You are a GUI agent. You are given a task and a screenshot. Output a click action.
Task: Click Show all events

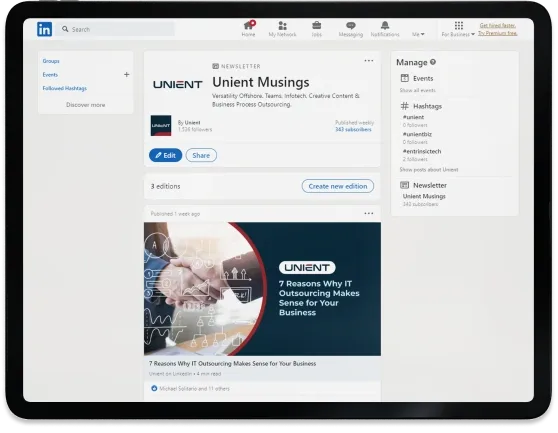pyautogui.click(x=417, y=90)
